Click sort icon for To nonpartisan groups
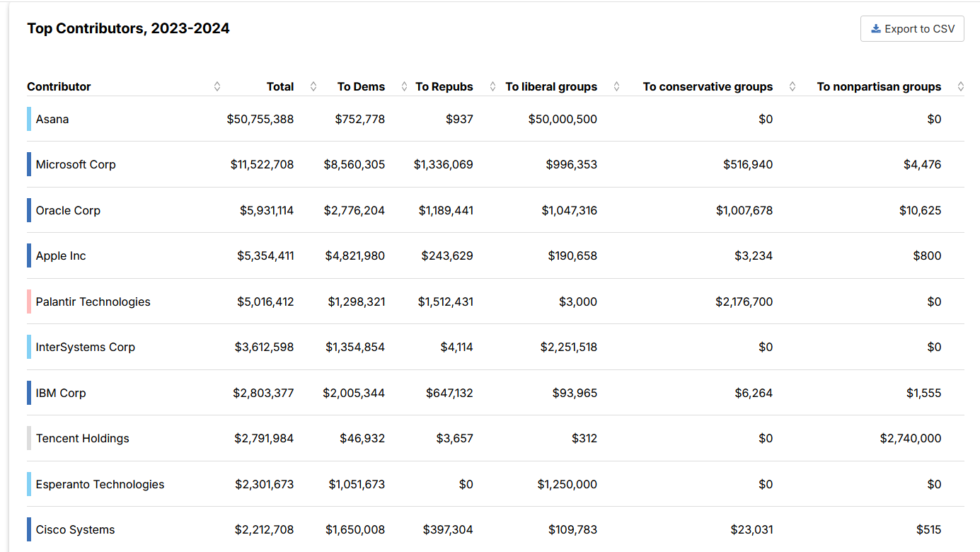 click(x=961, y=86)
